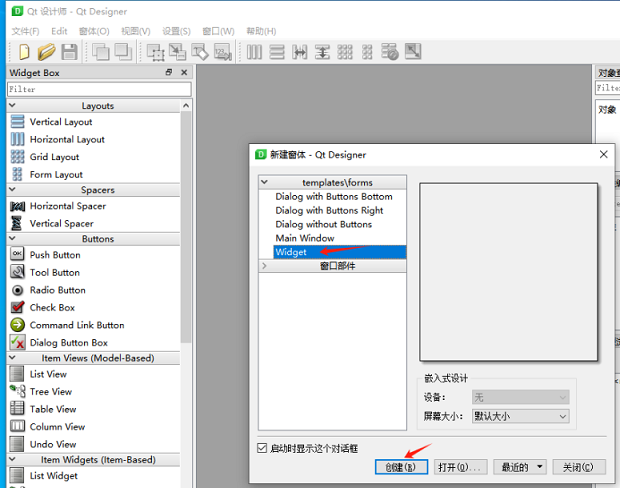Screen dimensions: 620x488
Task: Click Lay Out in a Form Layout icon
Action: pyautogui.click(x=367, y=52)
